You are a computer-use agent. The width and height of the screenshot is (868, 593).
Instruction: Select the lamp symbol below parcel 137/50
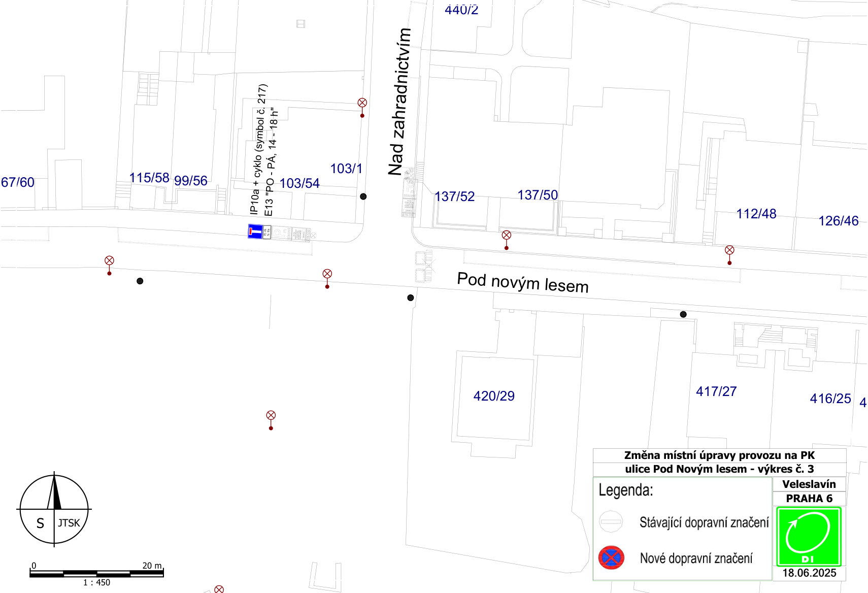[x=507, y=240]
